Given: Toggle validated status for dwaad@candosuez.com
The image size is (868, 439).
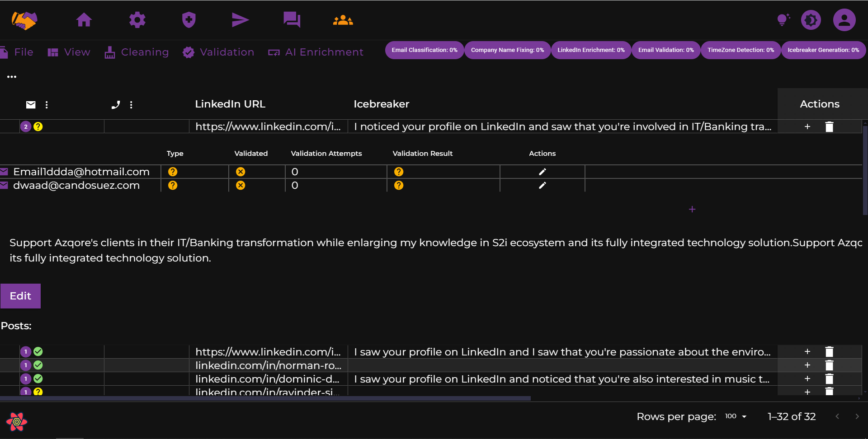Looking at the screenshot, I should (x=241, y=185).
